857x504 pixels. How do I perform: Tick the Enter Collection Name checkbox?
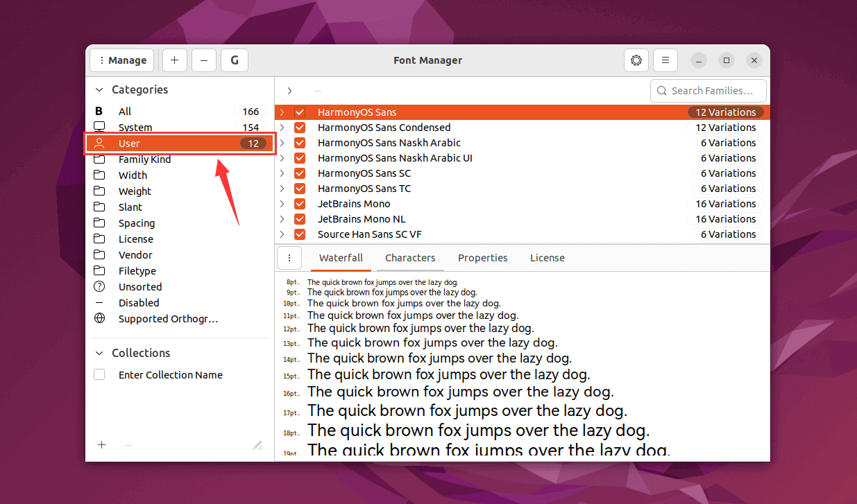[99, 374]
